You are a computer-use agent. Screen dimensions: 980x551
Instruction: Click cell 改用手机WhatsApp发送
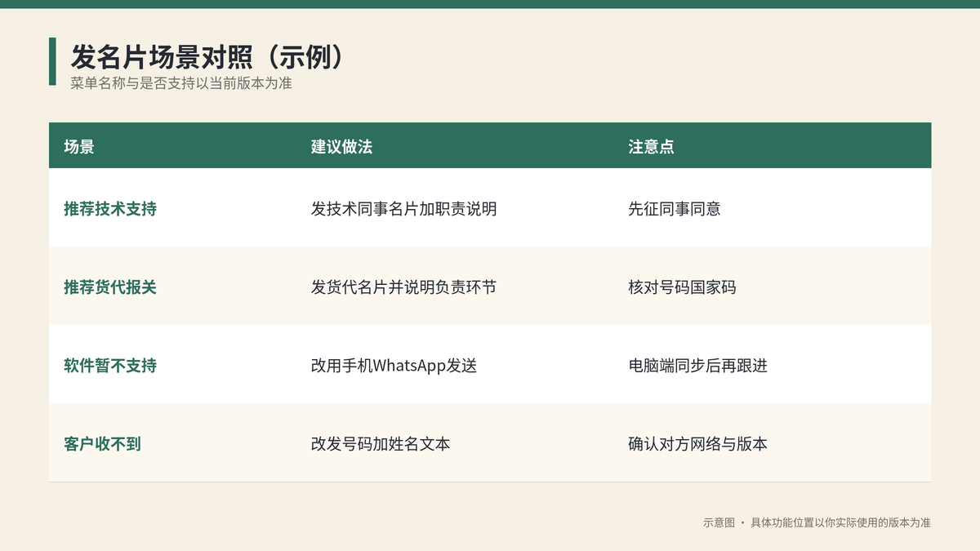(x=394, y=365)
